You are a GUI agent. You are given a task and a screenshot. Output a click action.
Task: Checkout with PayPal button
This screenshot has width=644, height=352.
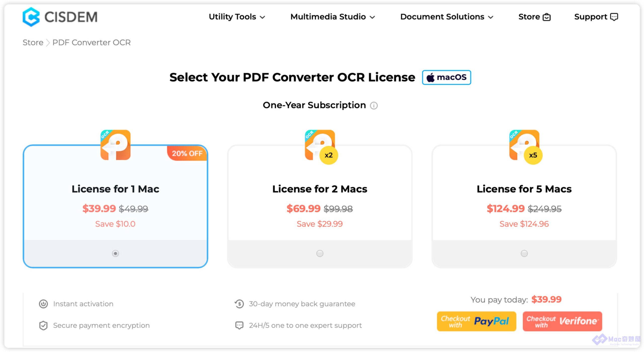[476, 321]
